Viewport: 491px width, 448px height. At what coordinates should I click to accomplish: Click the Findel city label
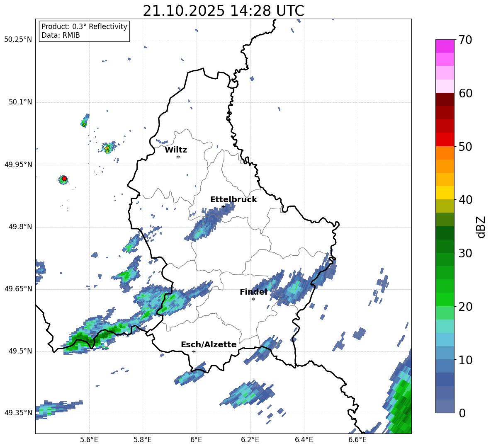[253, 292]
